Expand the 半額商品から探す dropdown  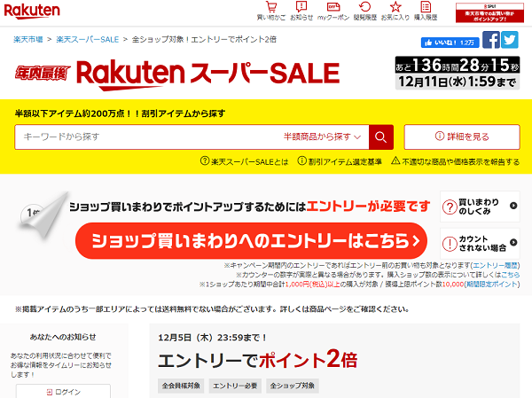[x=322, y=137]
